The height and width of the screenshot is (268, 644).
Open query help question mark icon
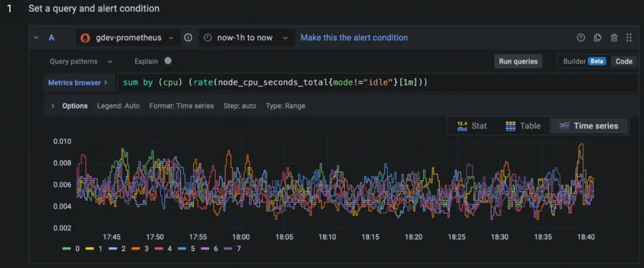tap(580, 38)
